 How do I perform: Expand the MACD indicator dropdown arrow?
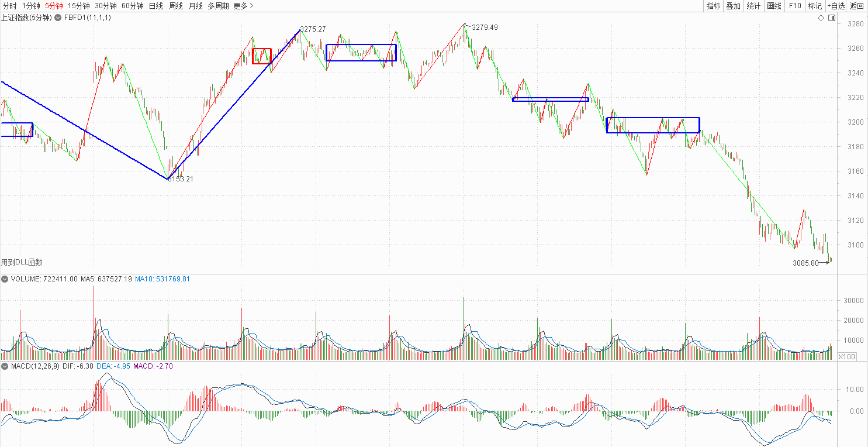tap(5, 366)
